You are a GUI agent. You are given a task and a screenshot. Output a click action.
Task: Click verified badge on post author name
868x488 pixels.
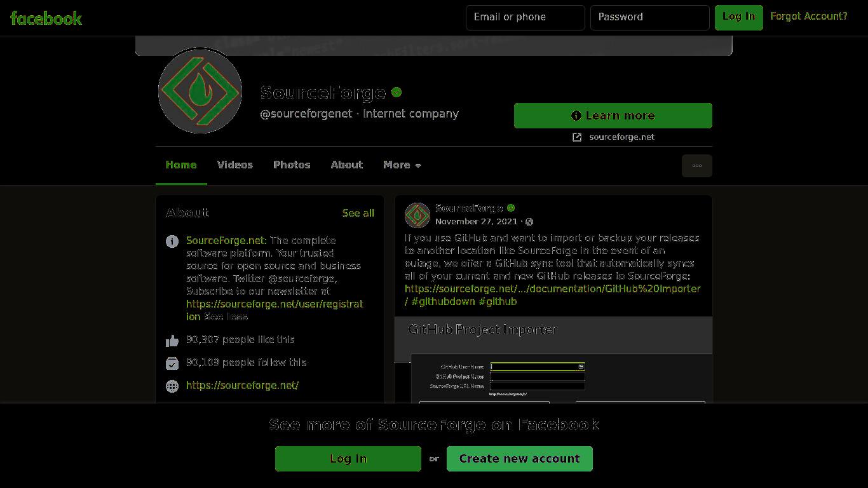(x=511, y=208)
